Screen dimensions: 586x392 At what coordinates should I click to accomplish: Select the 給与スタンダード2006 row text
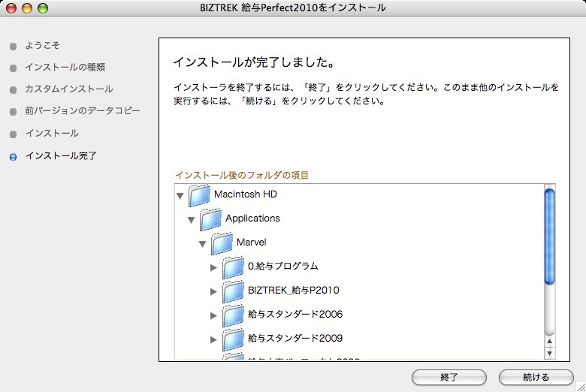pyautogui.click(x=295, y=314)
